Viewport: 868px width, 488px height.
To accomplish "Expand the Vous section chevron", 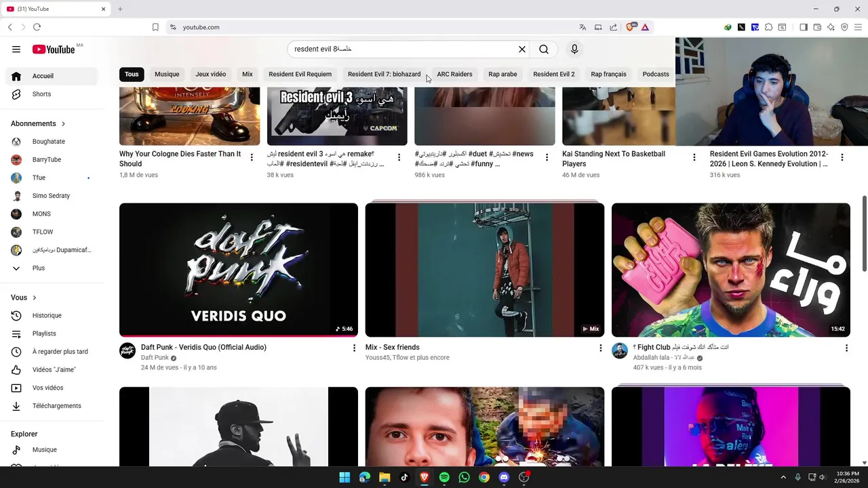I will tap(35, 298).
